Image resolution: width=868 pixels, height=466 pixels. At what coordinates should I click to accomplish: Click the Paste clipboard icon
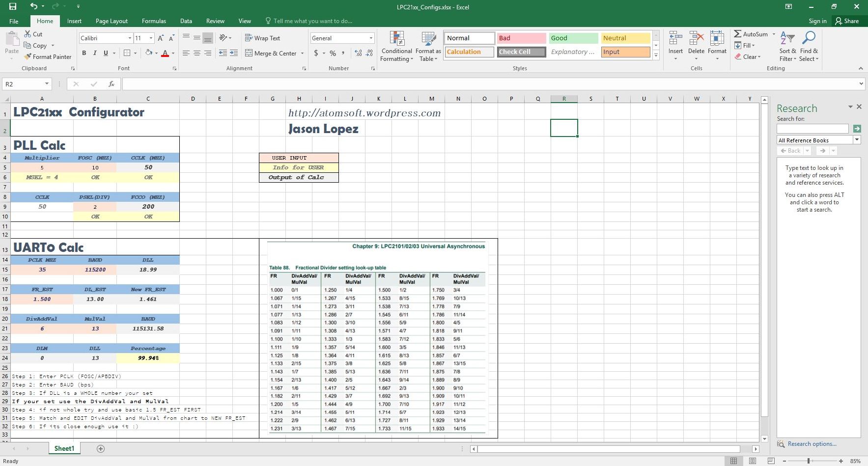coord(12,39)
